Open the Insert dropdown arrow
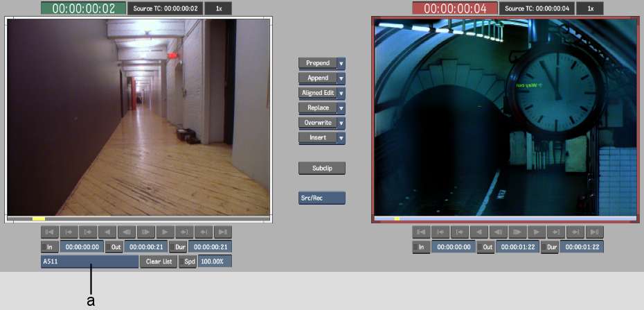The width and height of the screenshot is (644, 310). [341, 138]
